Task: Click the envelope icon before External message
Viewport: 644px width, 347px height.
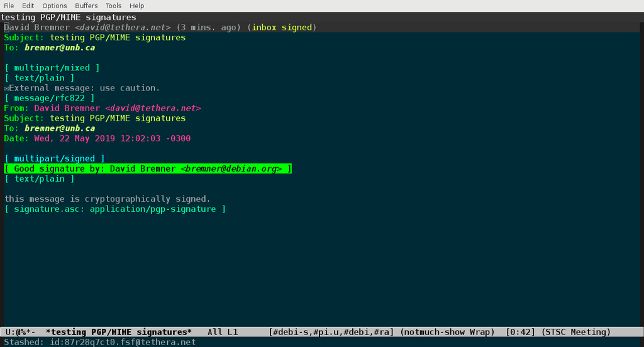Action: [6, 89]
